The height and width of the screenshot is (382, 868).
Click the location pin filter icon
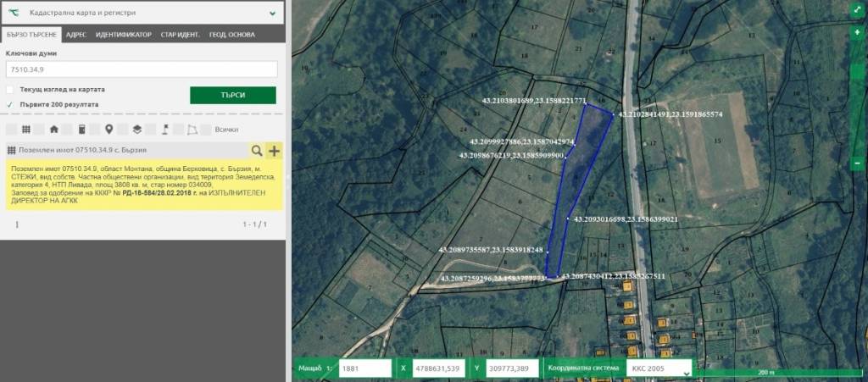pos(108,130)
